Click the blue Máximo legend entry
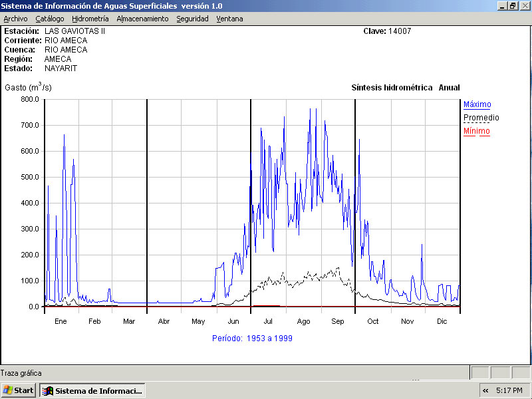 click(477, 104)
